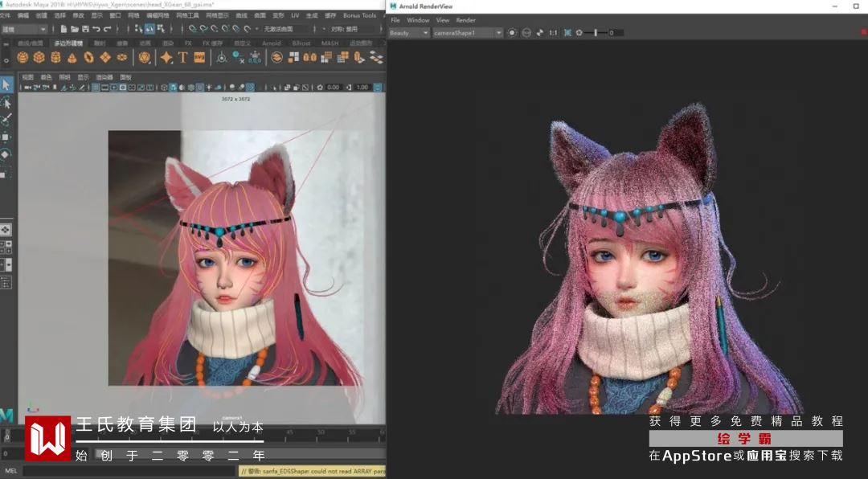Click the Mirror shelf icon
The width and height of the screenshot is (868, 479).
pos(309,57)
